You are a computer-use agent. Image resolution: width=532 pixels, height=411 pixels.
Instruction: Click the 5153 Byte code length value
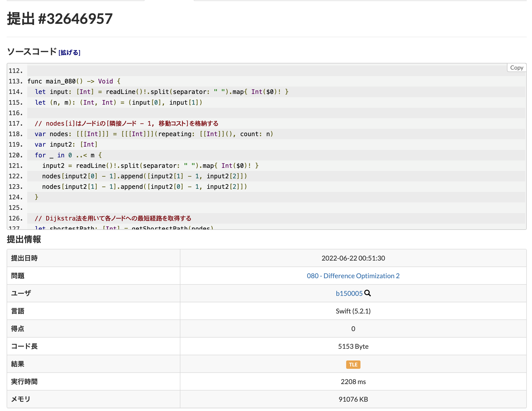click(x=353, y=346)
